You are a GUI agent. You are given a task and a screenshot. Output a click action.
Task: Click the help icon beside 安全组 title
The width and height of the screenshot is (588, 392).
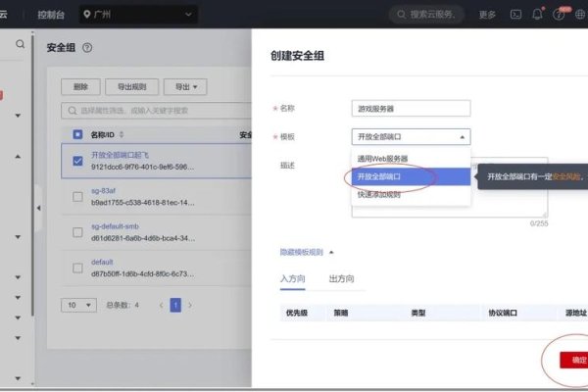[87, 48]
